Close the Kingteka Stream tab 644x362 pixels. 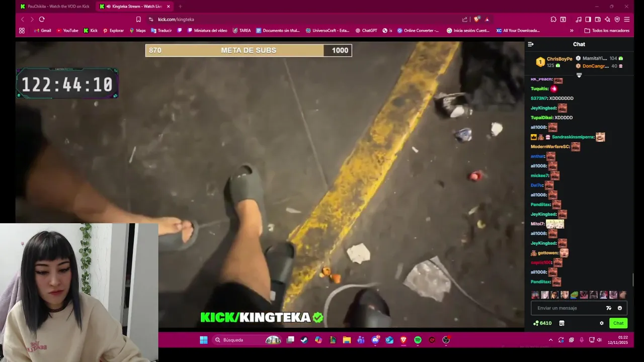[168, 7]
